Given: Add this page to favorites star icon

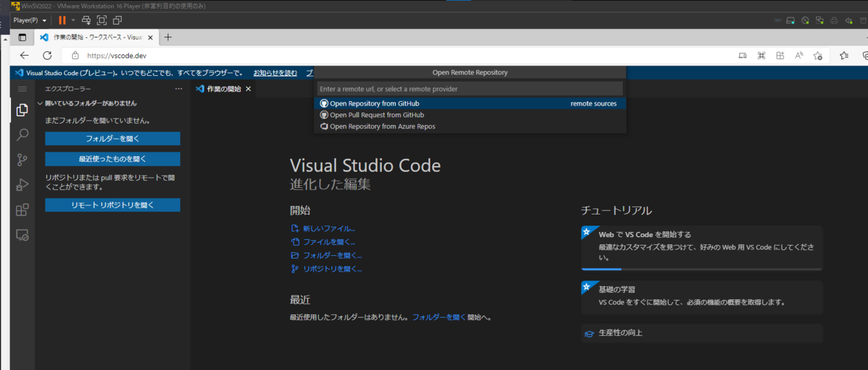Looking at the screenshot, I should (817, 56).
